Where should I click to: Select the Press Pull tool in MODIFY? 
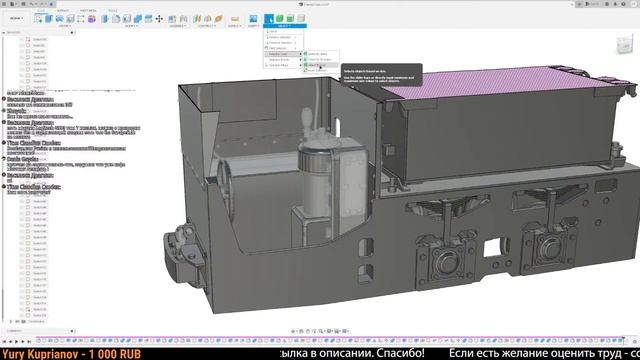(105, 19)
